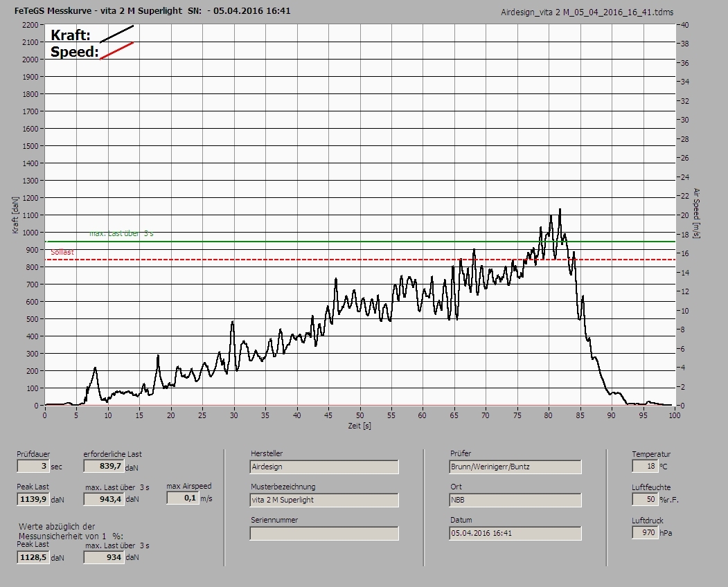Click the 'Hersteller' label
The width and height of the screenshot is (728, 587).
(x=267, y=453)
